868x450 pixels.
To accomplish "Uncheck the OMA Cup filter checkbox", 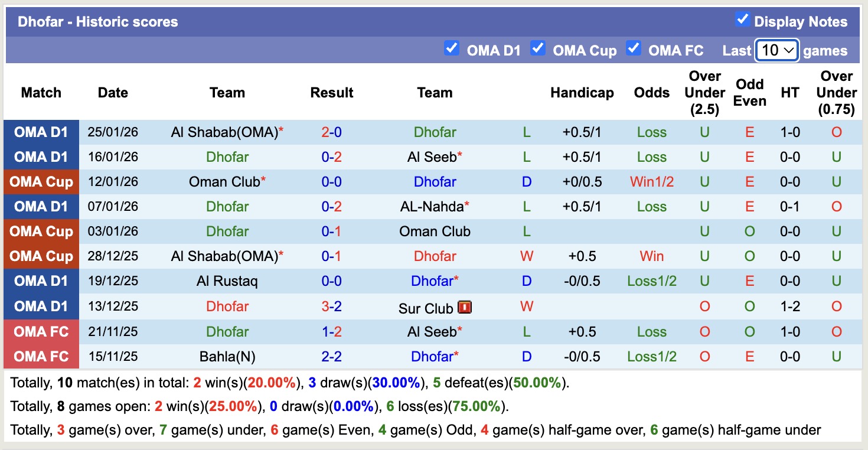I will [x=537, y=48].
